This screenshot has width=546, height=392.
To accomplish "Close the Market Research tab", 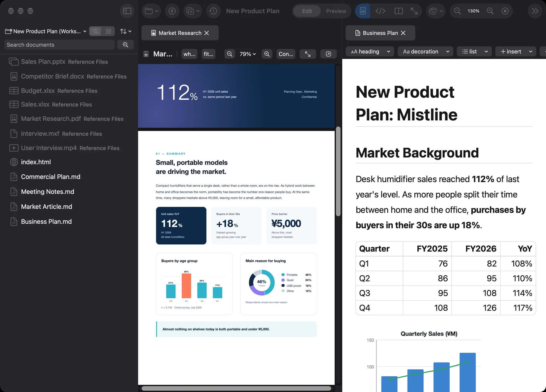I will tap(207, 33).
